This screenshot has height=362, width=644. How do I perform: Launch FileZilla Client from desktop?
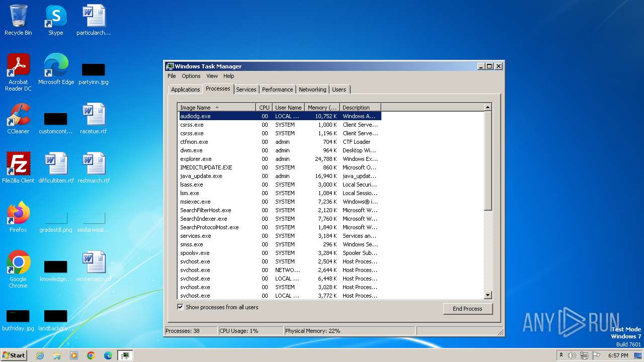18,167
